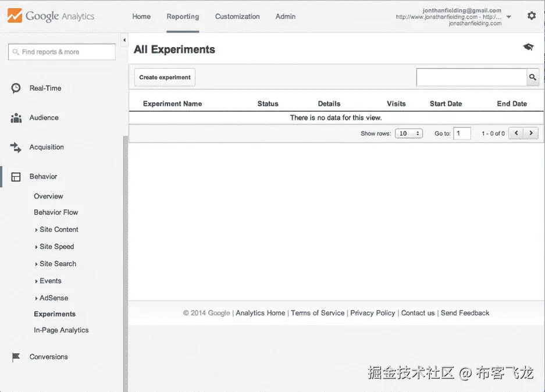The height and width of the screenshot is (392, 545).
Task: Switch to the Home tab
Action: pos(141,16)
